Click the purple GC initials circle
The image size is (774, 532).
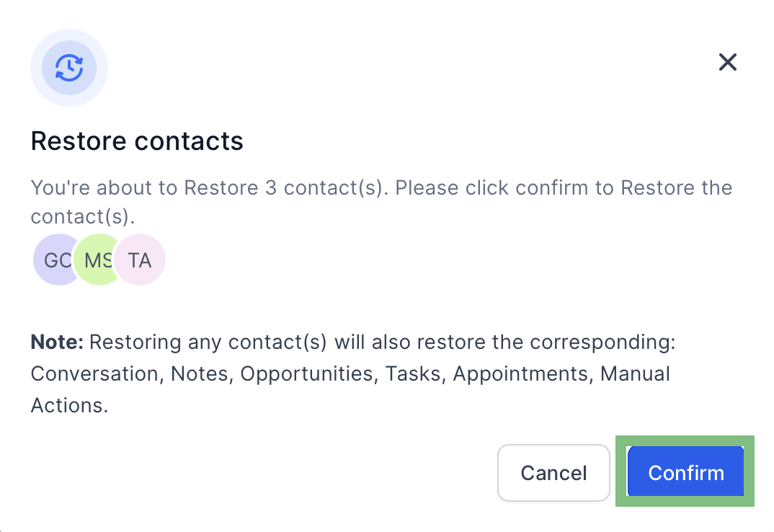pos(55,260)
